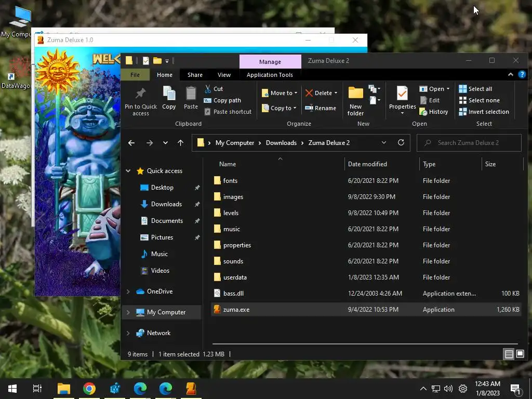Open File Explorer help question mark

pos(522,75)
